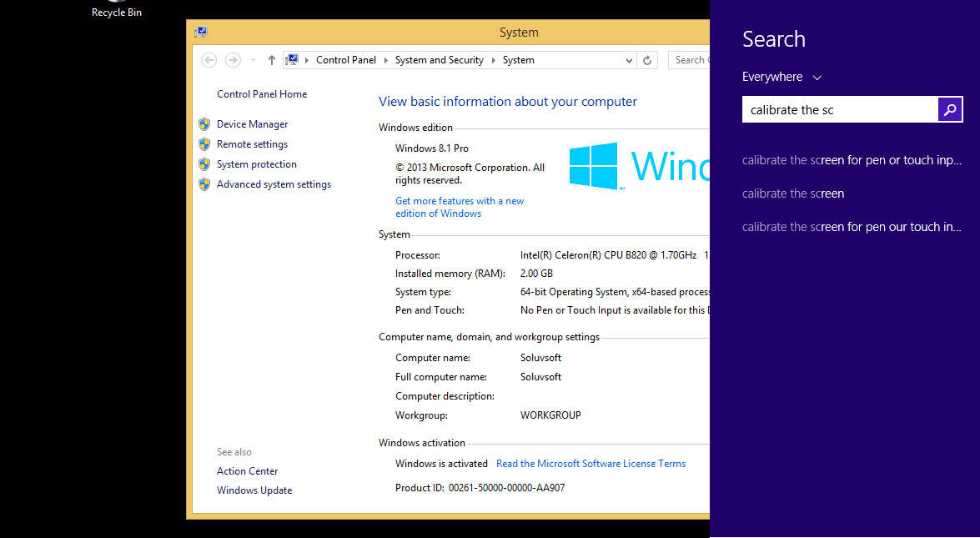Open Windows Update link
This screenshot has height=538, width=980.
pyautogui.click(x=254, y=490)
